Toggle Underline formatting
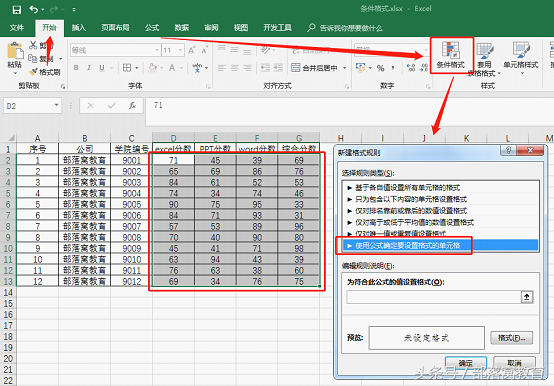554x386 pixels. [102, 67]
